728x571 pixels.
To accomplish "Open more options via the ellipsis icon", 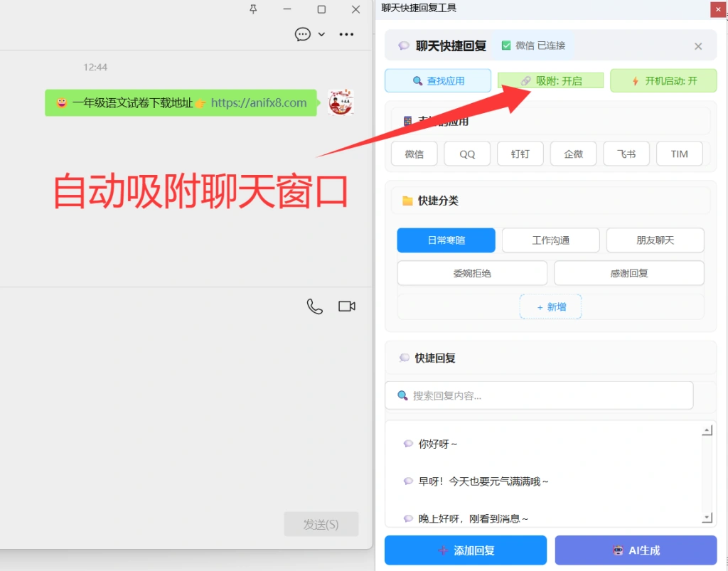I will (346, 33).
